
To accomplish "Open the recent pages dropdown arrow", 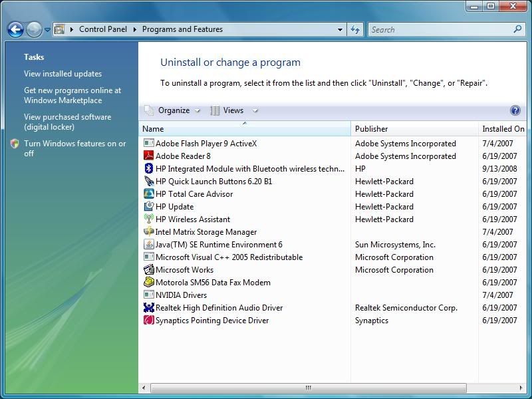I will click(x=47, y=30).
